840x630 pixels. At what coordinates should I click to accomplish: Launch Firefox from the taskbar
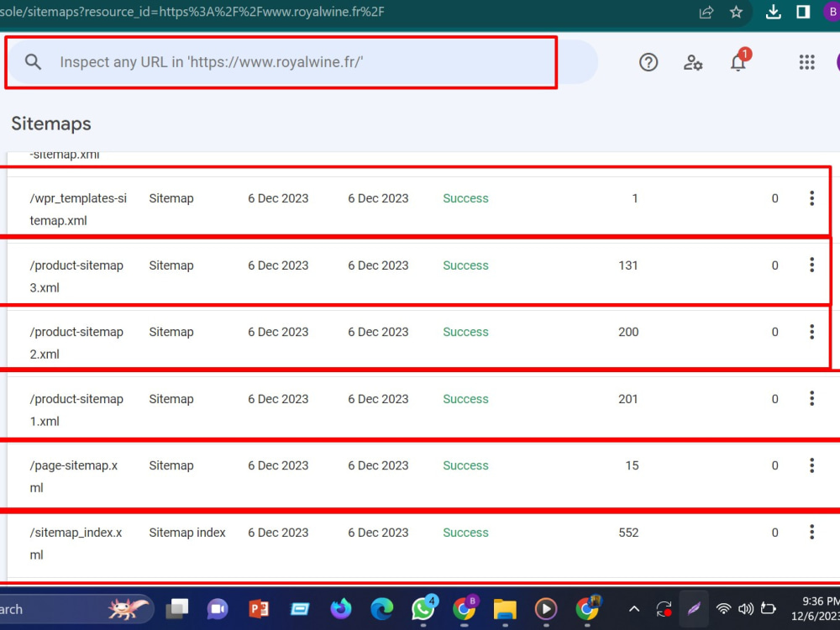pos(341,608)
